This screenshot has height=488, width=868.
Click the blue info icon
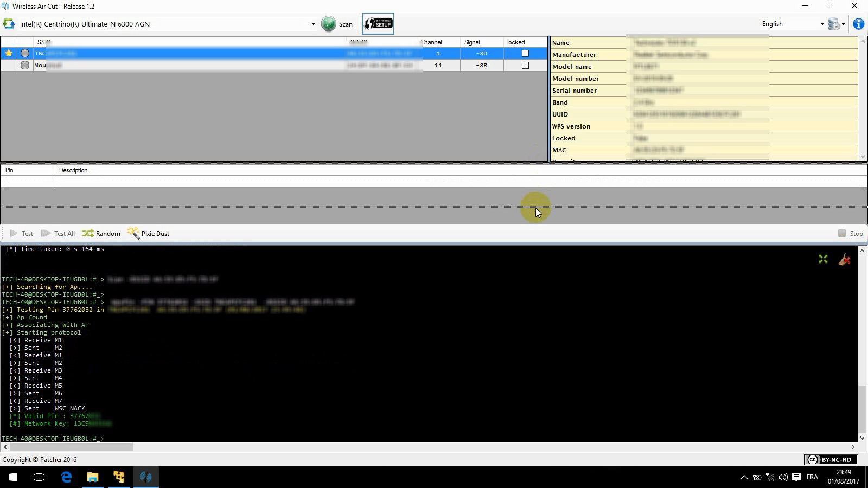pyautogui.click(x=859, y=24)
